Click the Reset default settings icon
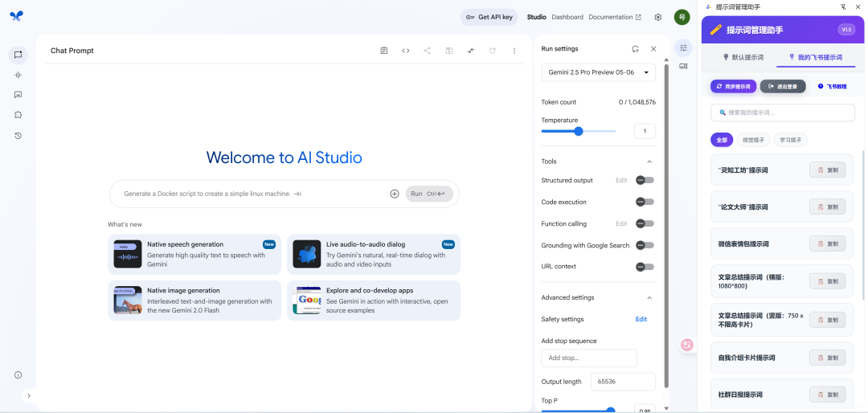The image size is (868, 413). point(636,49)
